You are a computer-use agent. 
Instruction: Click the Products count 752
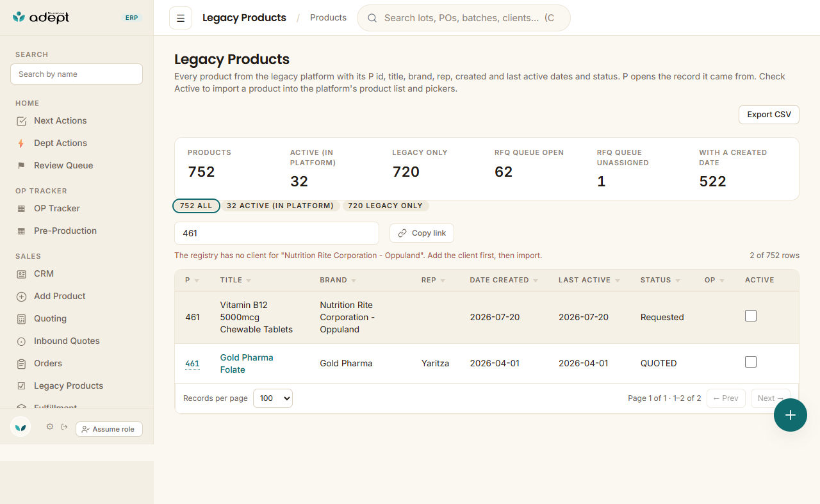[201, 172]
